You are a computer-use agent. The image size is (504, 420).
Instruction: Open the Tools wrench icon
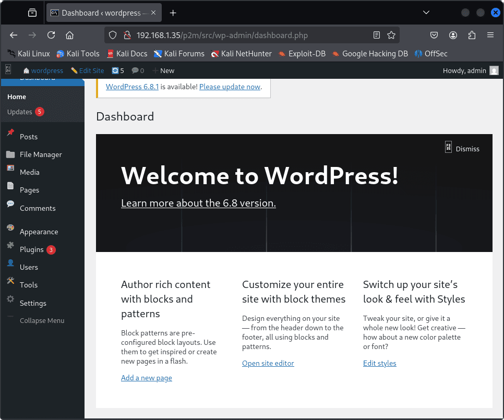click(x=10, y=281)
